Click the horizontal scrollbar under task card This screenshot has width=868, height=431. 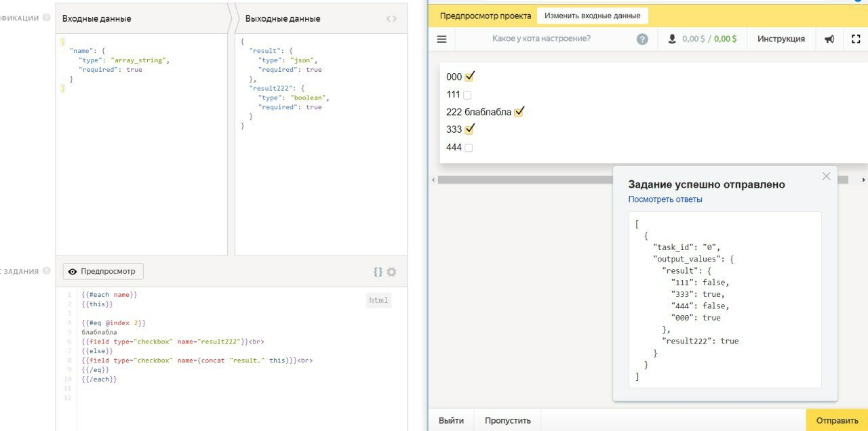click(x=643, y=180)
